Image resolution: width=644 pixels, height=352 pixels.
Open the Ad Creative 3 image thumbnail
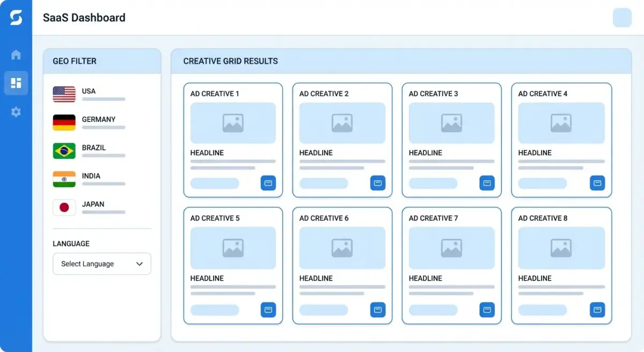[x=451, y=123]
